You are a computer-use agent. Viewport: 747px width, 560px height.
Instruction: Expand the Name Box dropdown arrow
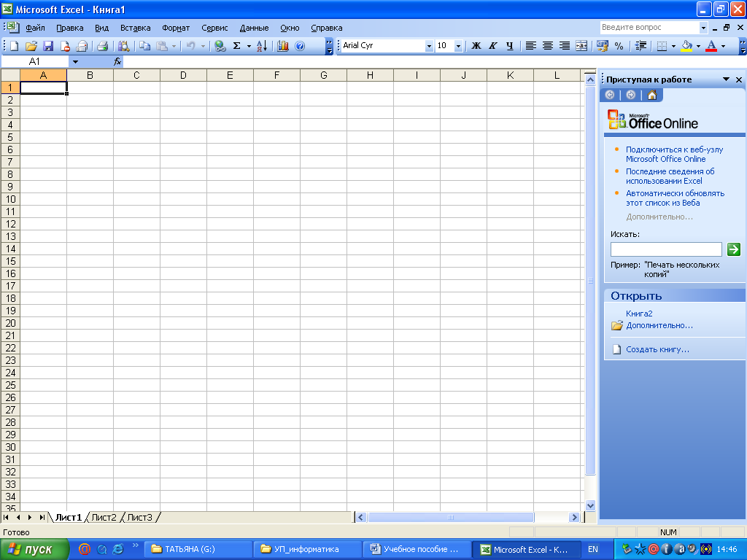pyautogui.click(x=75, y=61)
